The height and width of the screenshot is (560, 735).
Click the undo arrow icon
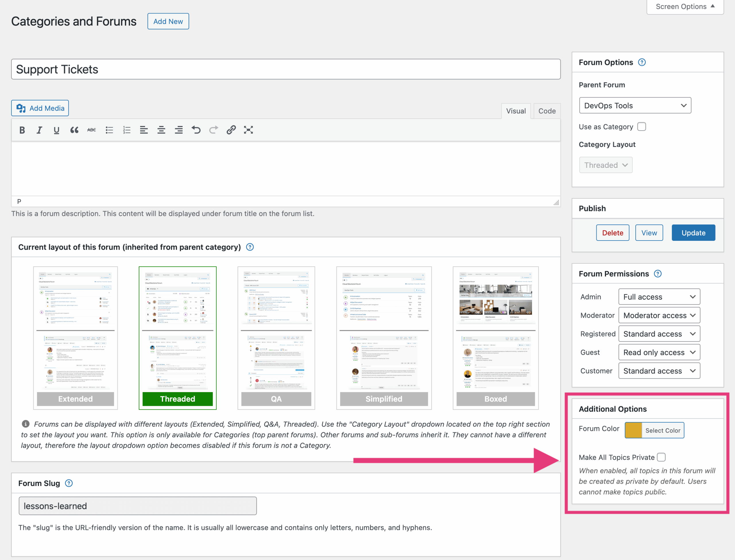point(196,130)
